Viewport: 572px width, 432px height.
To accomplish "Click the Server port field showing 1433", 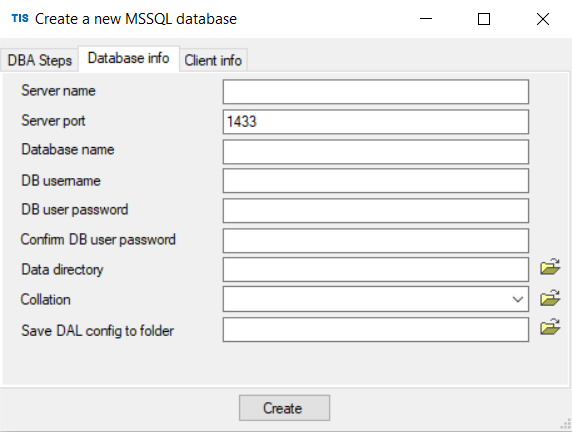I will [x=376, y=122].
